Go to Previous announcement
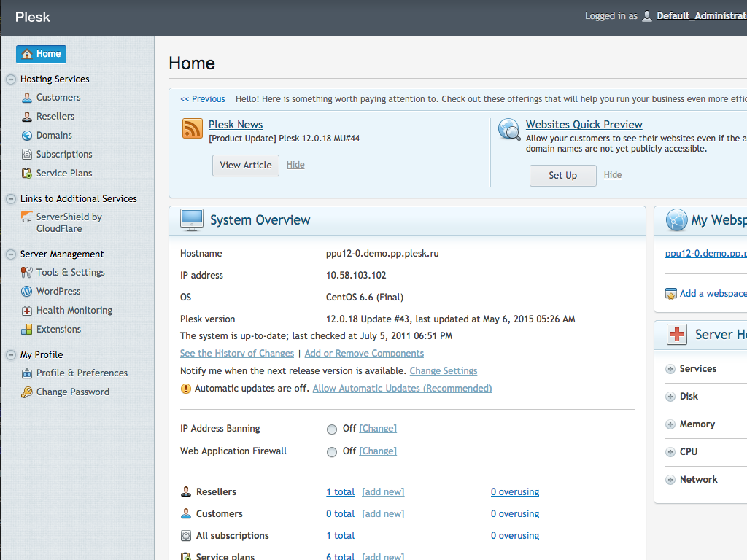The image size is (747, 560). coord(203,99)
